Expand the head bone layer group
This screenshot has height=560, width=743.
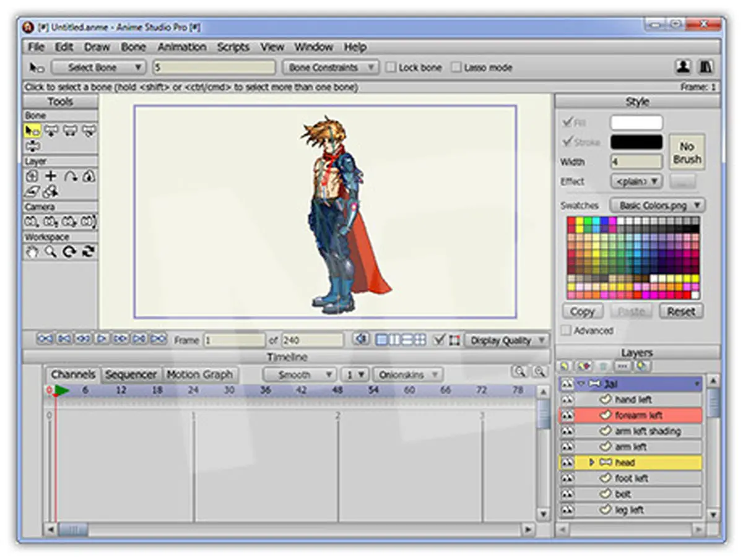pos(591,462)
